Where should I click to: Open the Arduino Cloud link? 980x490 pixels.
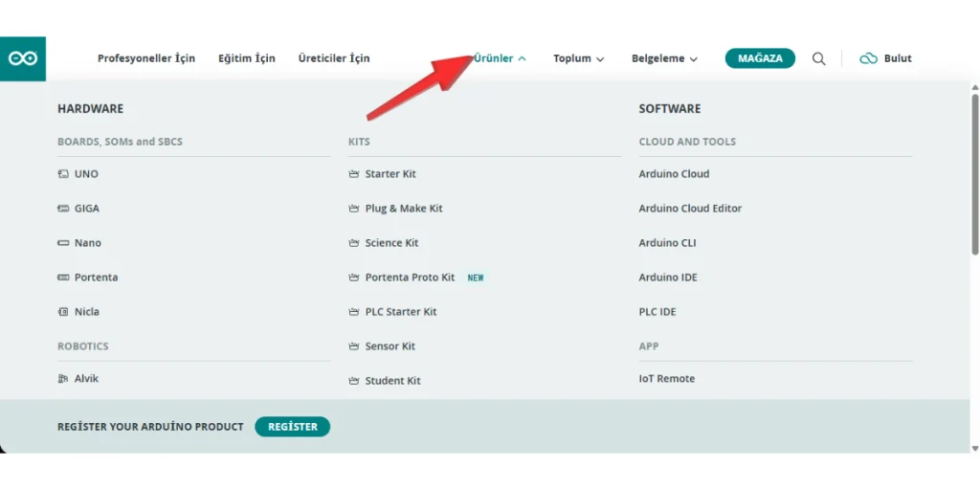tap(674, 174)
